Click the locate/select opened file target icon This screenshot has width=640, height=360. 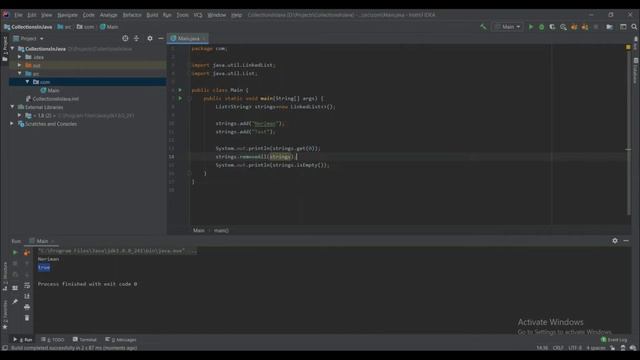point(125,38)
